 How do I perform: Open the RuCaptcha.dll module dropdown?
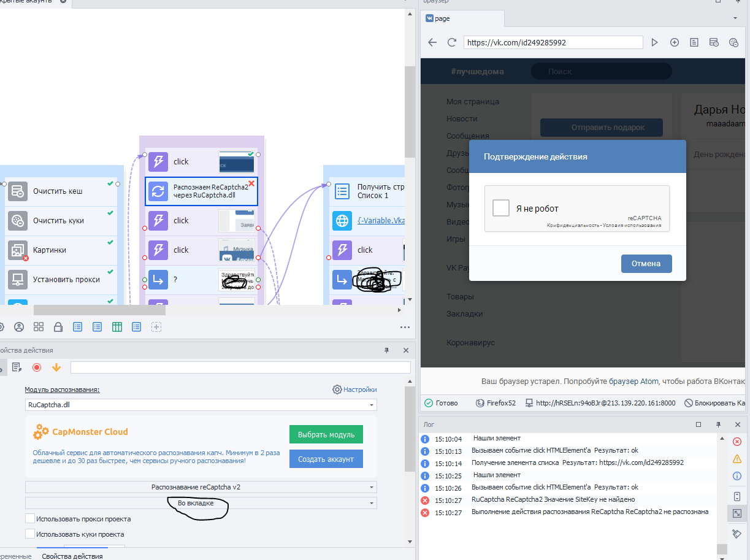[x=201, y=405]
